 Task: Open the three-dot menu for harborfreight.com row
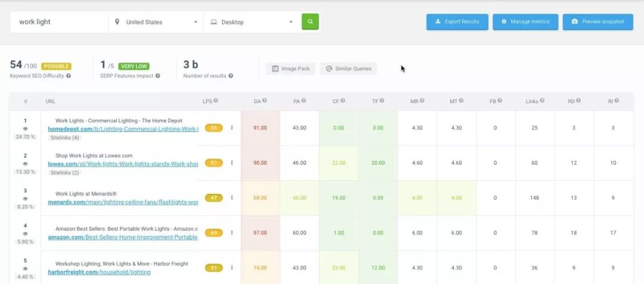click(x=231, y=267)
